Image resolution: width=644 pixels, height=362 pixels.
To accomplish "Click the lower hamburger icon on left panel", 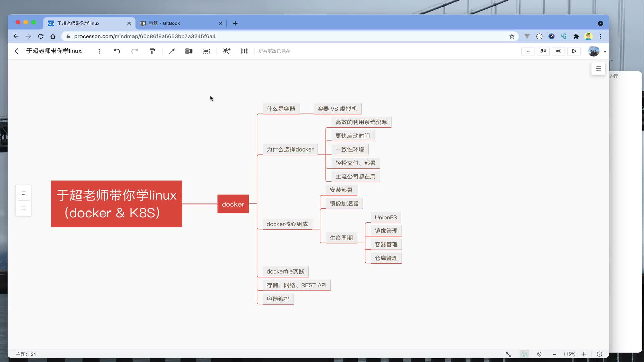I will [x=23, y=208].
